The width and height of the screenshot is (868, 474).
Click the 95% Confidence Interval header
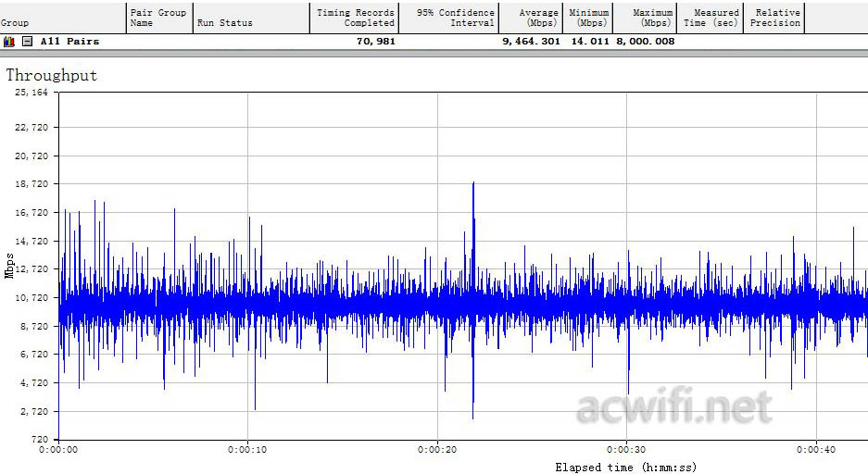click(x=449, y=18)
